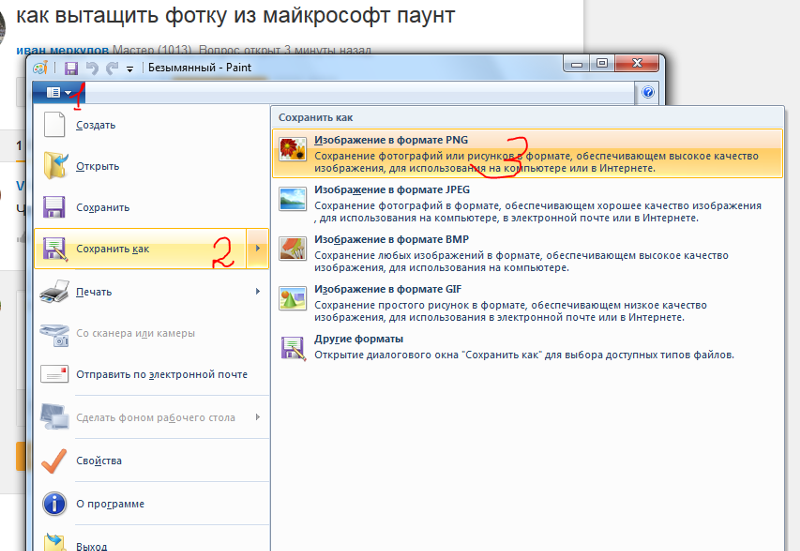The image size is (800, 551).
Task: Click the blue info icon for О программе
Action: 54,504
